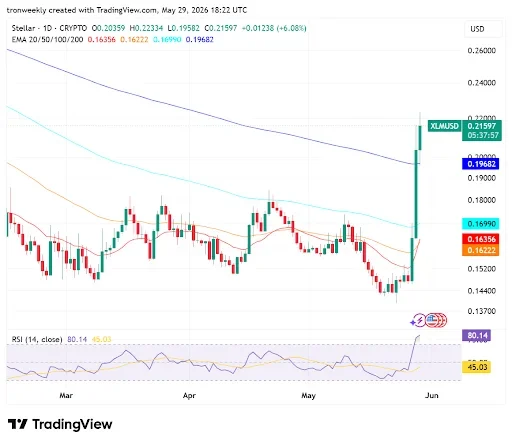The width and height of the screenshot is (512, 444).
Task: Click the May label on time axis
Action: [308, 396]
